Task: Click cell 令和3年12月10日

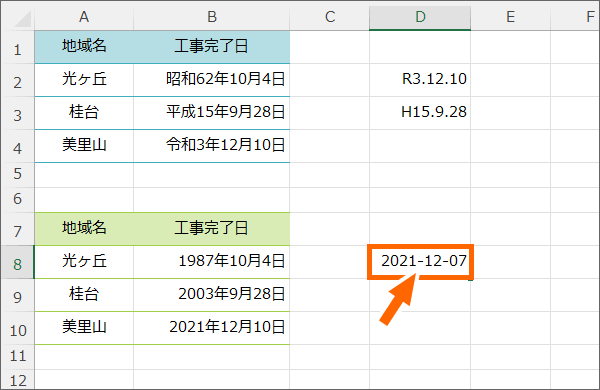Action: point(212,146)
